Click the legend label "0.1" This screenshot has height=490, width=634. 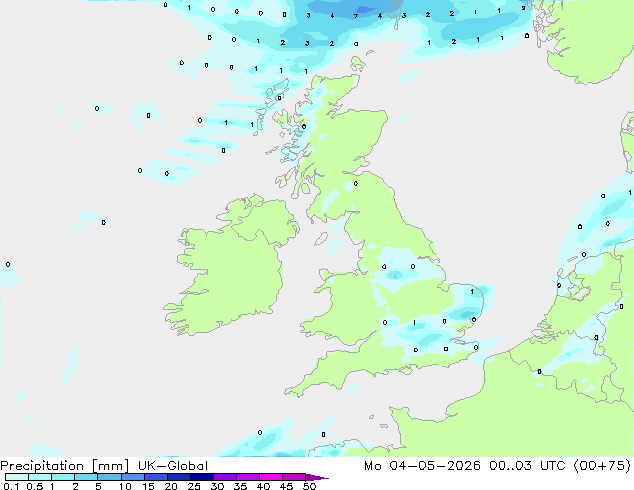[x=11, y=486]
